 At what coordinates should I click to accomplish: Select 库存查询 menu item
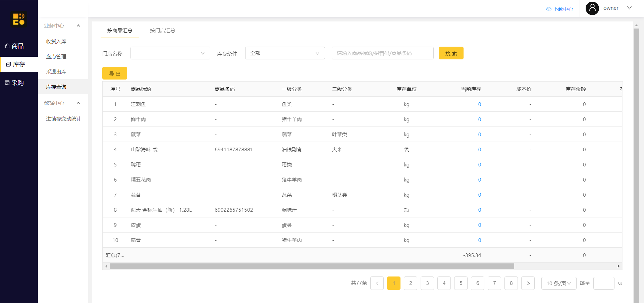(x=63, y=87)
